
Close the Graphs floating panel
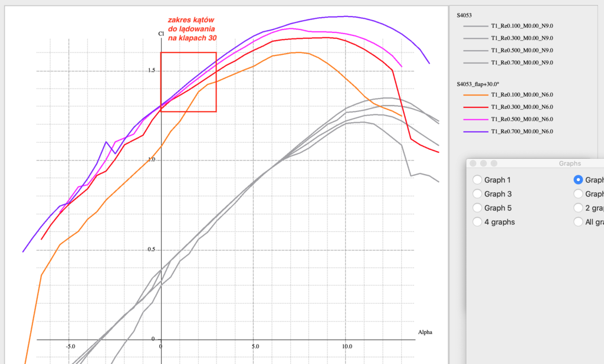[473, 163]
